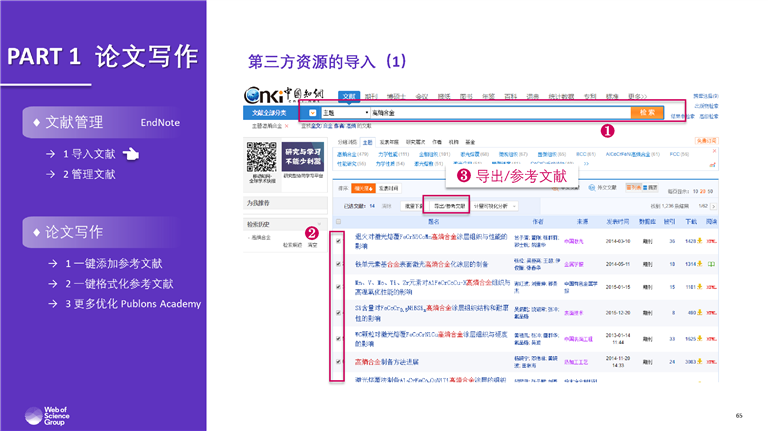This screenshot has width=768, height=431.
Task: Open the 计量可视化分析 dropdown
Action: (x=495, y=206)
